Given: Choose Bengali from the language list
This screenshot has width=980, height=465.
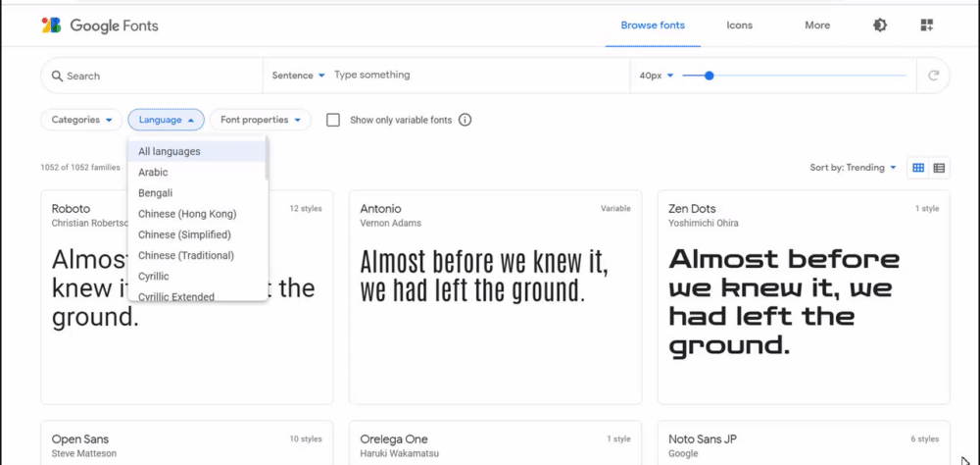Looking at the screenshot, I should click(197, 192).
